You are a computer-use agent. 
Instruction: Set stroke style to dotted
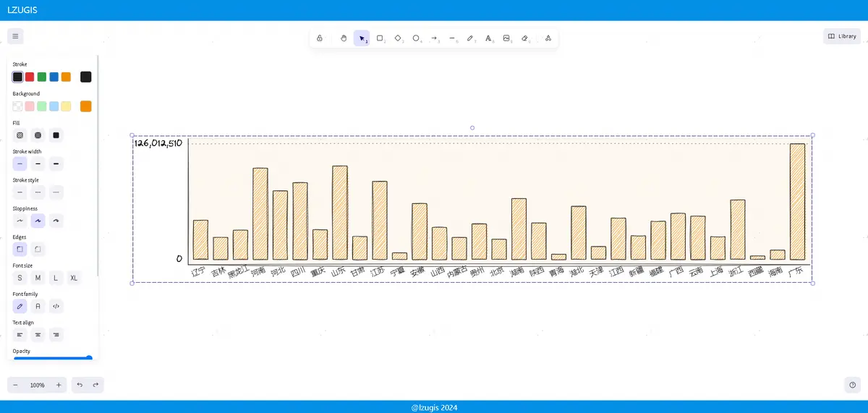pyautogui.click(x=56, y=192)
